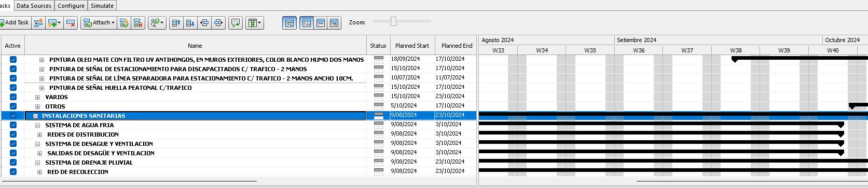Click status icon of OTROS row
868x188 pixels.
pos(379,106)
